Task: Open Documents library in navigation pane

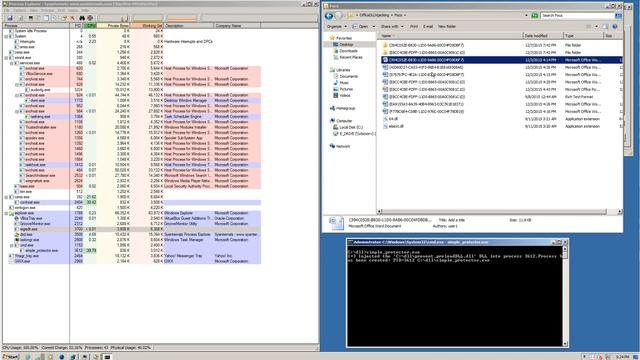Action: pyautogui.click(x=348, y=76)
